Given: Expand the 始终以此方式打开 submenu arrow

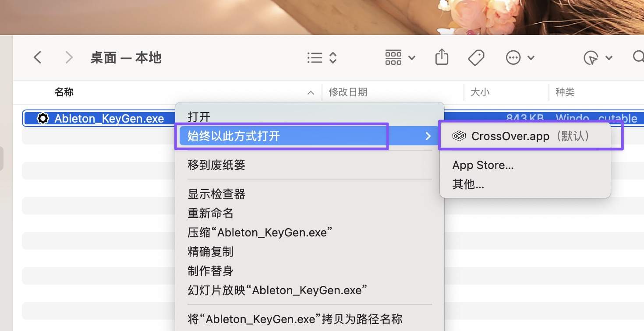Looking at the screenshot, I should coord(428,136).
